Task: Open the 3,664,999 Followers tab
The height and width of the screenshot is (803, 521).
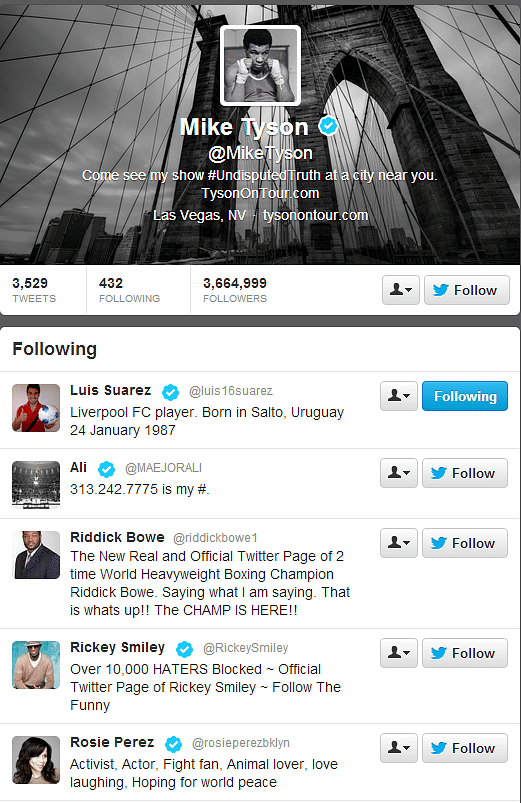Action: [x=235, y=290]
